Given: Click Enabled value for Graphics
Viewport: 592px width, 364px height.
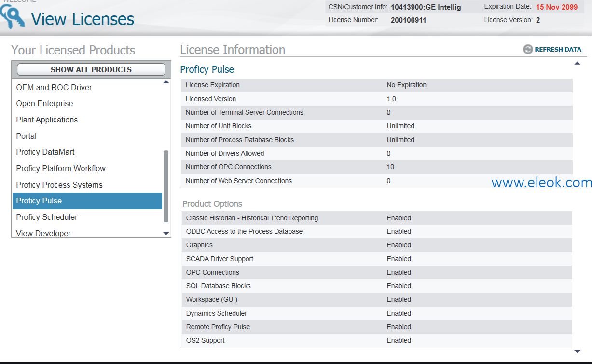Looking at the screenshot, I should 399,245.
